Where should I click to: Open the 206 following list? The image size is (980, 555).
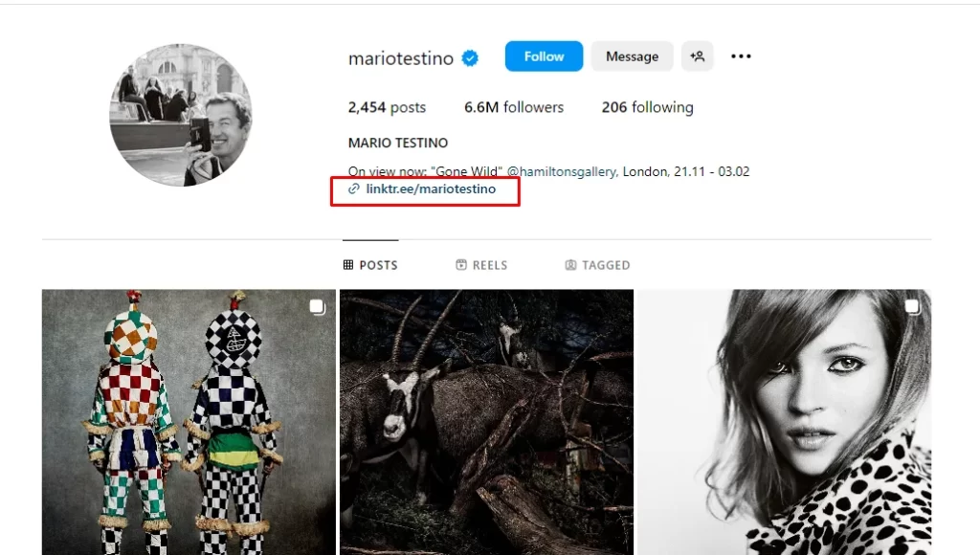coord(647,107)
